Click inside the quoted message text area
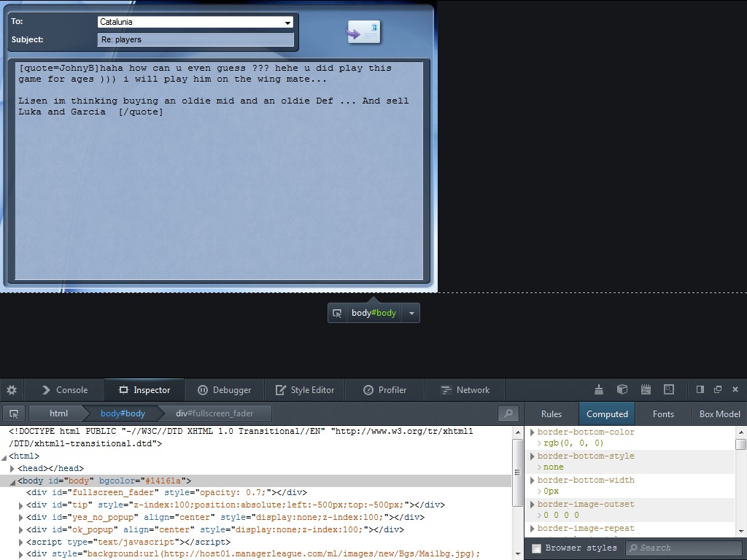The image size is (747, 560). click(x=219, y=171)
